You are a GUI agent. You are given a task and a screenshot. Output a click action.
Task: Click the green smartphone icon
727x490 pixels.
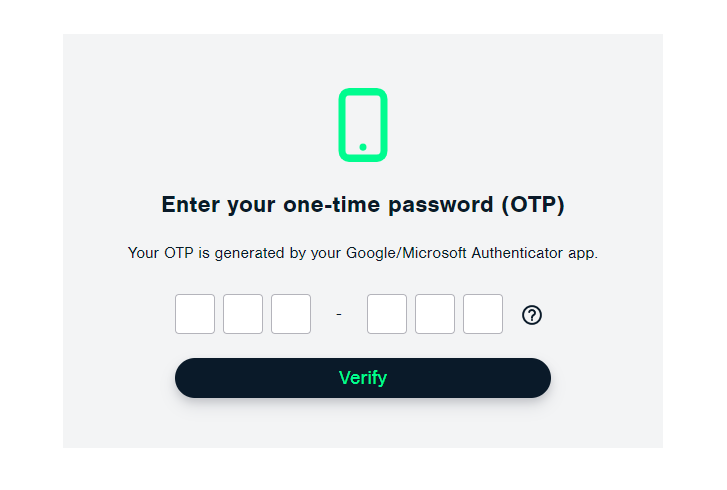coord(363,124)
